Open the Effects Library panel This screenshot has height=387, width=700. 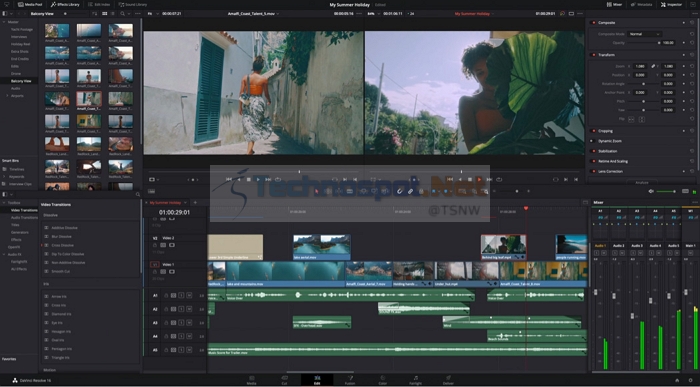point(65,4)
